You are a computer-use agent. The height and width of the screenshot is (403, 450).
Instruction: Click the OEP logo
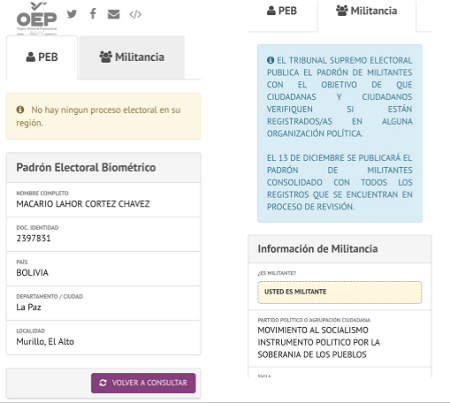point(37,18)
